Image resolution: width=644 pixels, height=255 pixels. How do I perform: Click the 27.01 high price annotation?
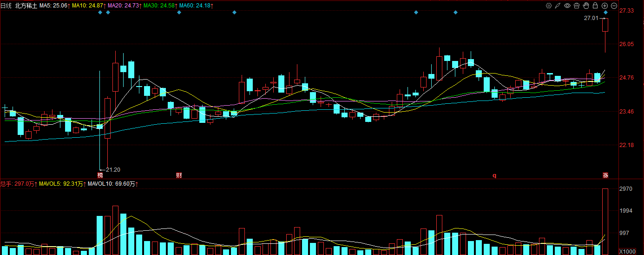591,18
